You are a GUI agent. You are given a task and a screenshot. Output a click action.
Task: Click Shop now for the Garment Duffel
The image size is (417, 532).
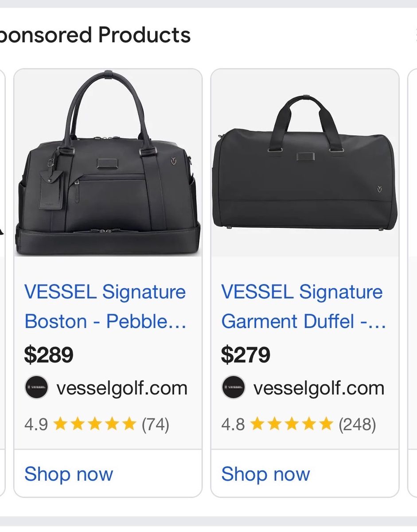point(265,474)
